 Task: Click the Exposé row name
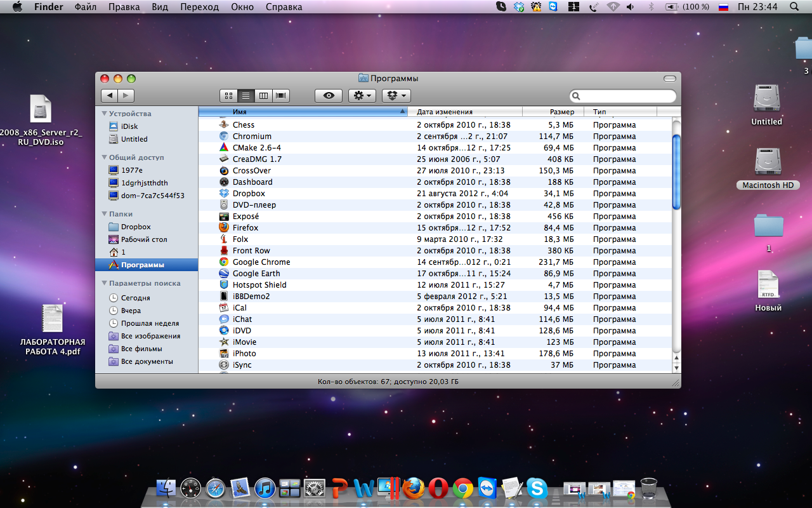pyautogui.click(x=246, y=217)
